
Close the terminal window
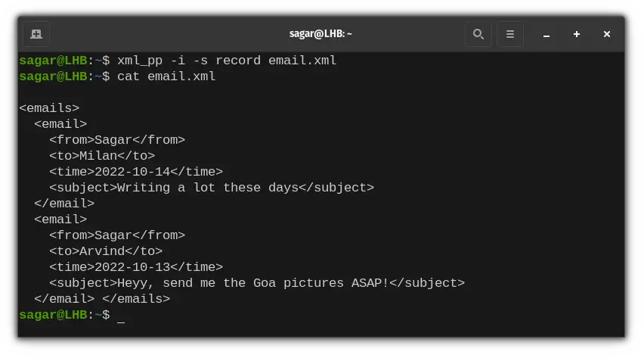pos(607,34)
